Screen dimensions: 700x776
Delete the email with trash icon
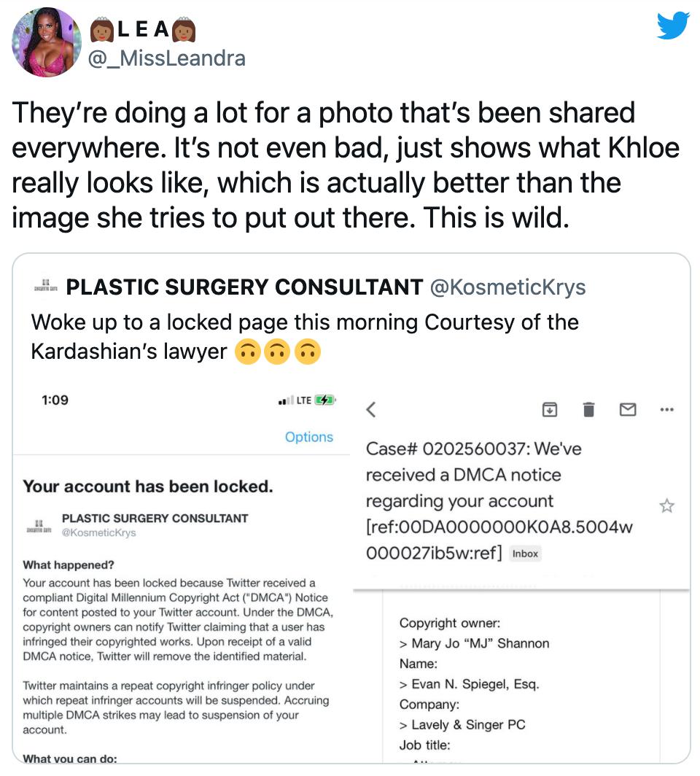coord(588,410)
